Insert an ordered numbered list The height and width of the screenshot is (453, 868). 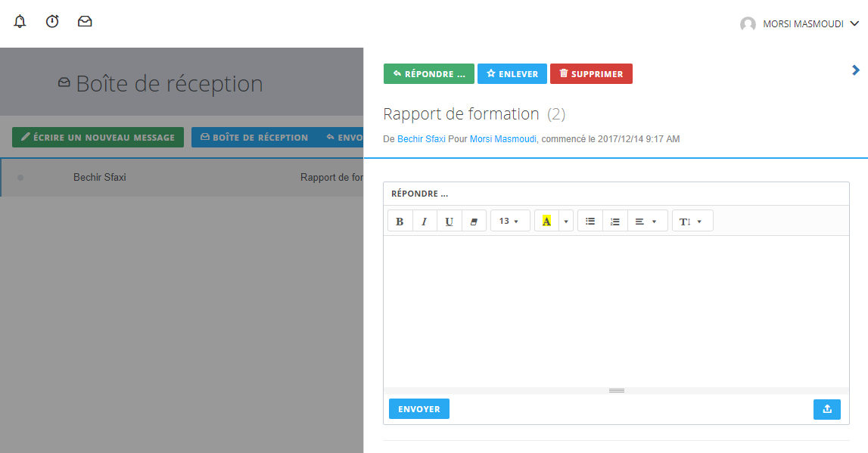click(x=615, y=222)
